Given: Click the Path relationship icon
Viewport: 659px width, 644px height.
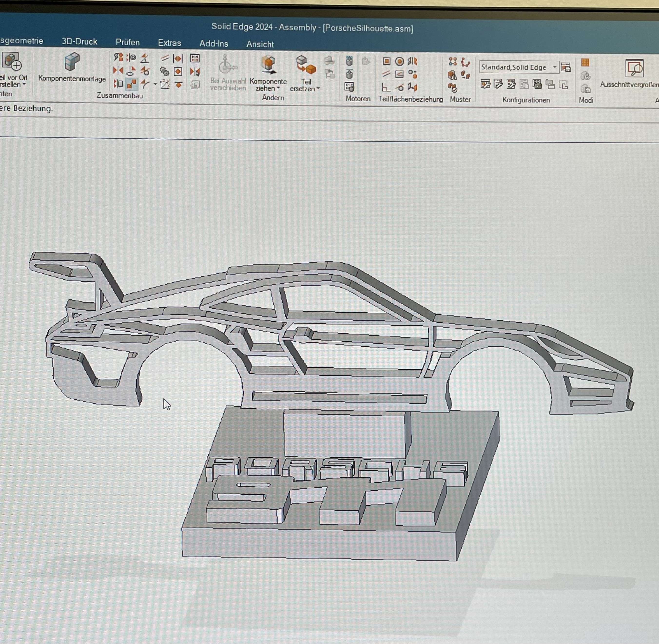Looking at the screenshot, I should pos(145,84).
